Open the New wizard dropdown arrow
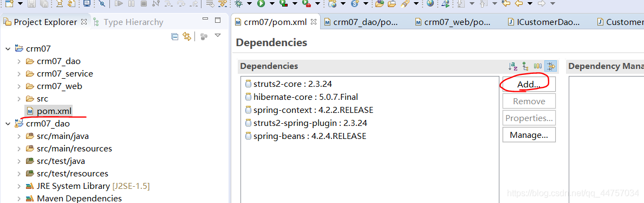This screenshot has height=203, width=644. [x=20, y=4]
